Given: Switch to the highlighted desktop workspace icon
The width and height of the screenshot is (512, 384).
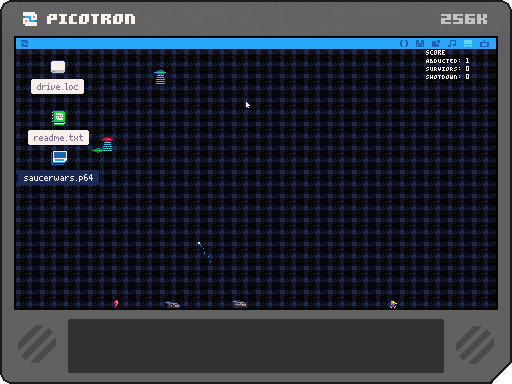Looking at the screenshot, I should [468, 44].
